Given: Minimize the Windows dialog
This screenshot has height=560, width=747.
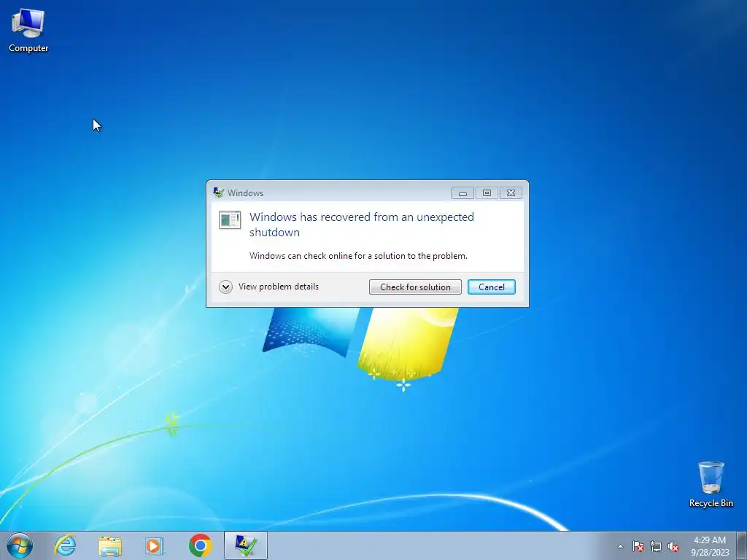Looking at the screenshot, I should pos(462,192).
